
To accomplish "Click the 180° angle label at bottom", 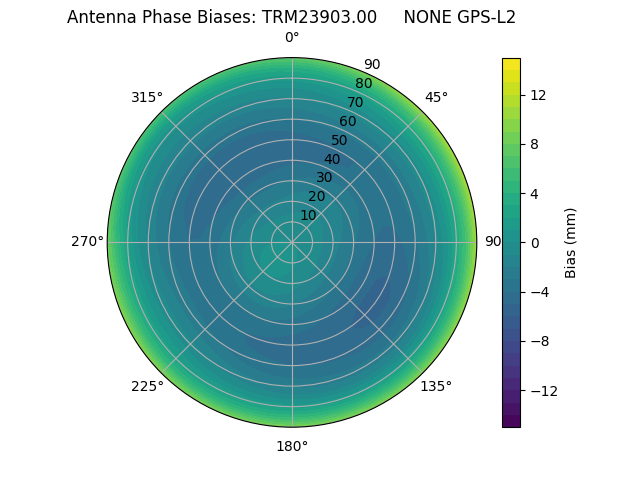I will (292, 446).
